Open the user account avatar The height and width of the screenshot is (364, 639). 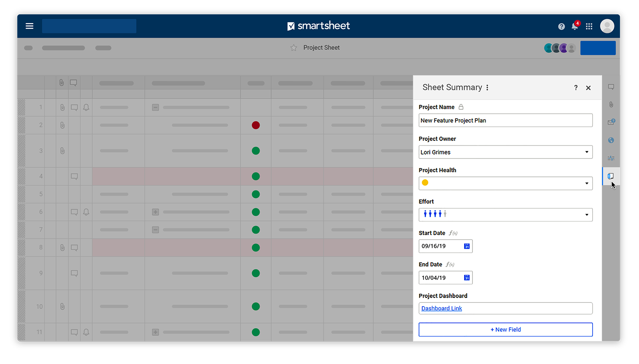[x=607, y=26]
